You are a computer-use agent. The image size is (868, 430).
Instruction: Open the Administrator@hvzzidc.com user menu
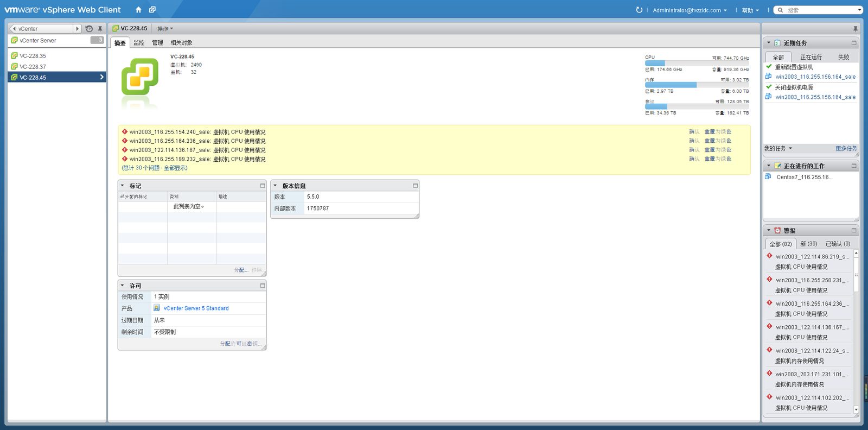click(690, 10)
